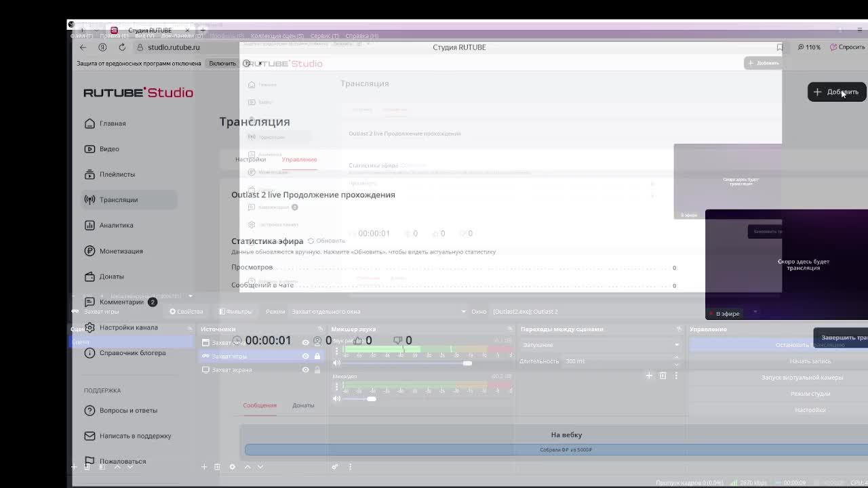This screenshot has width=868, height=488.
Task: Click Режим студии in OBS
Action: (x=810, y=394)
